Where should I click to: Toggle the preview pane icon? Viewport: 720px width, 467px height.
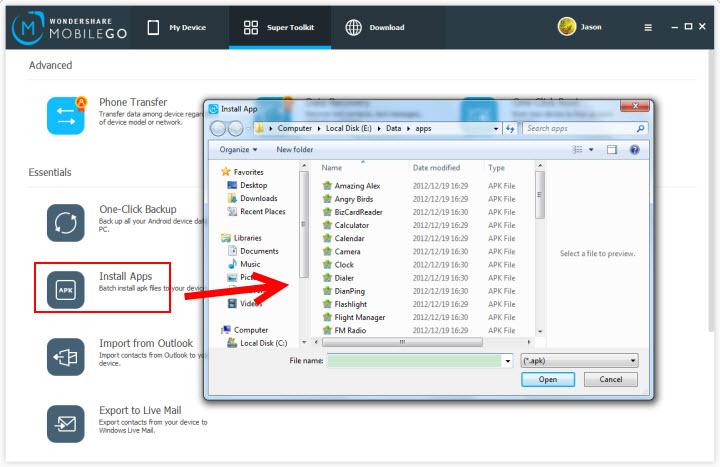(x=612, y=150)
